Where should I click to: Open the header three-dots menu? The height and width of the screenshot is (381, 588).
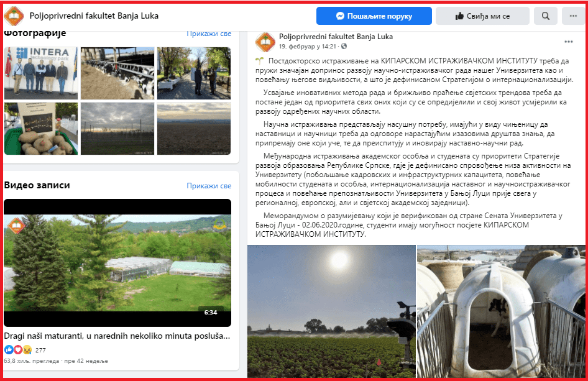[x=573, y=16]
